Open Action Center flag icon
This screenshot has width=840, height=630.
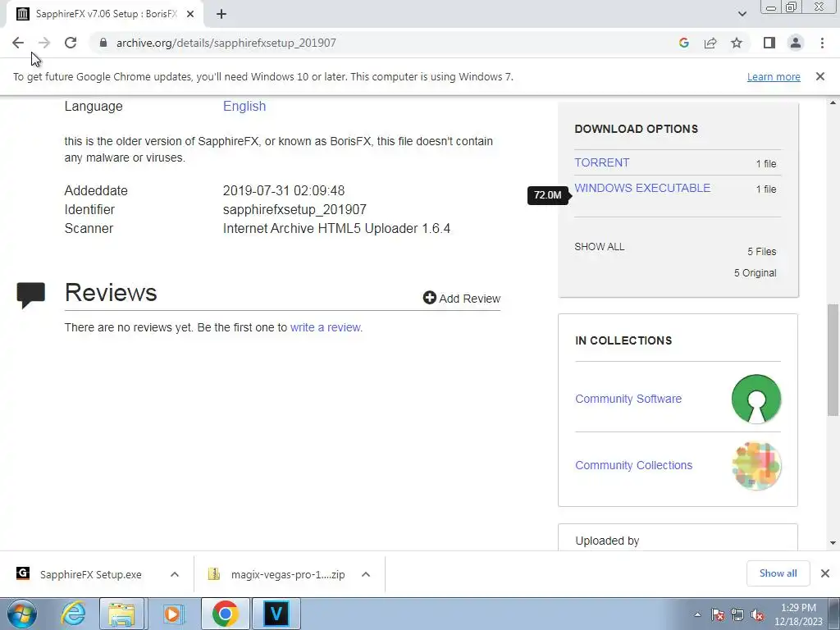click(x=717, y=614)
